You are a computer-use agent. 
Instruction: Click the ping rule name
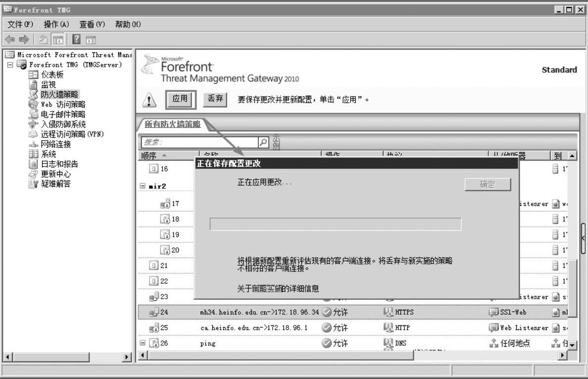click(x=208, y=343)
